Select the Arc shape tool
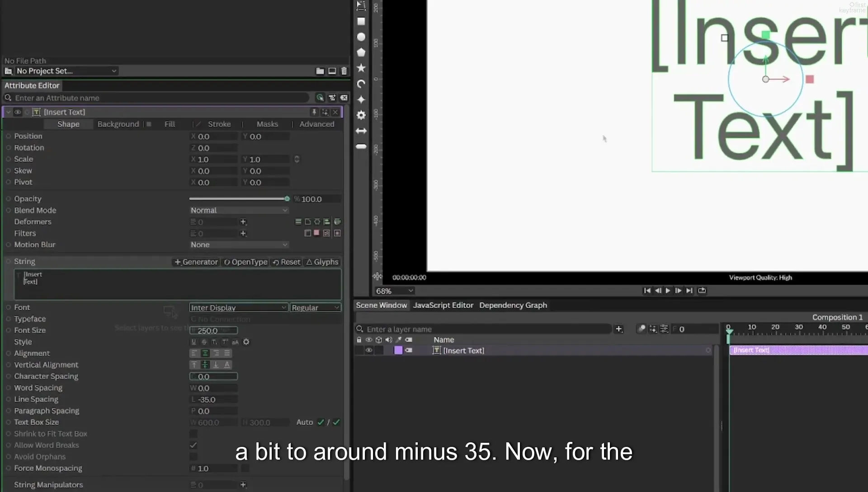This screenshot has height=492, width=868. tap(361, 84)
